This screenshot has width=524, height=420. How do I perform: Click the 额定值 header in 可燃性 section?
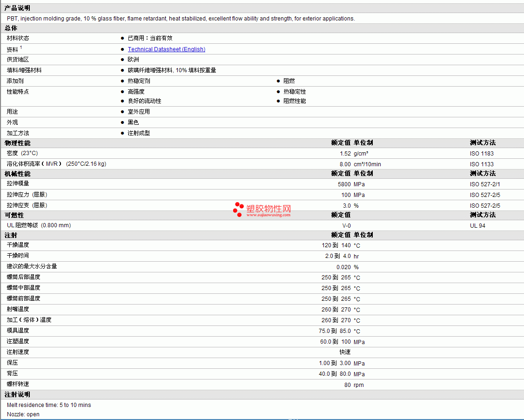pyautogui.click(x=341, y=215)
